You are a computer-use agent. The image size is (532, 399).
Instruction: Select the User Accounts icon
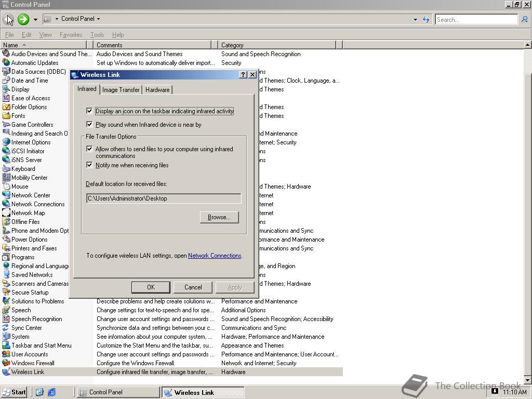click(x=6, y=354)
